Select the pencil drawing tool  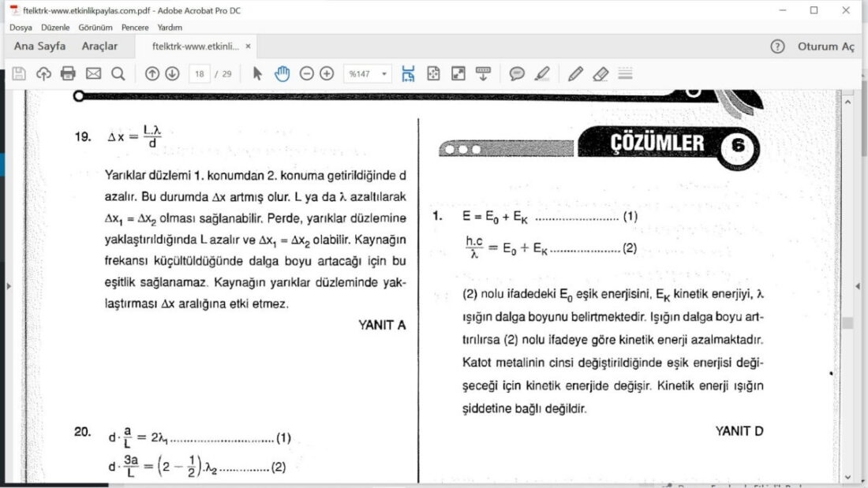[x=576, y=73]
